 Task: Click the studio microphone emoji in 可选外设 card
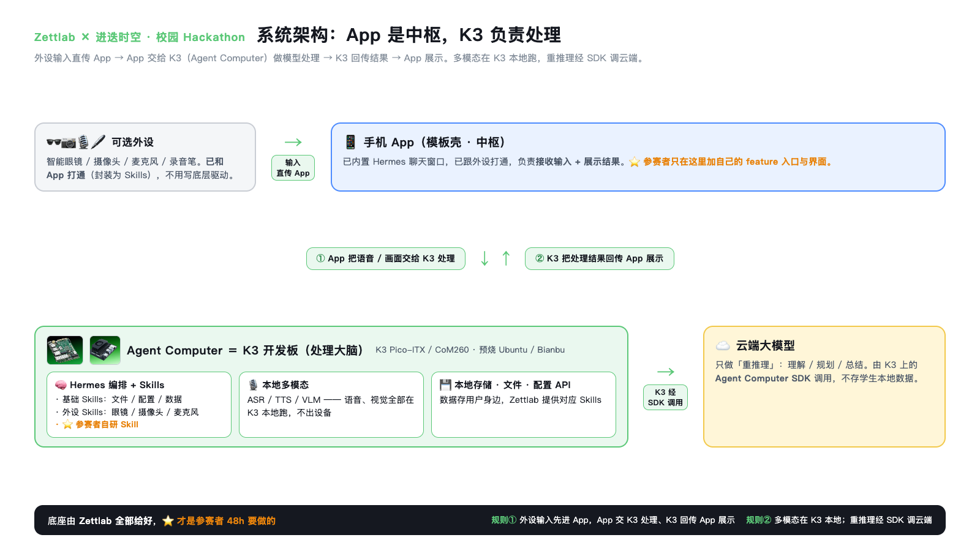click(x=84, y=142)
